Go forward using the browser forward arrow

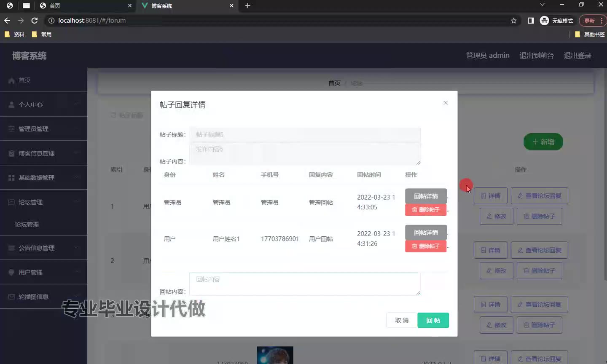[21, 20]
